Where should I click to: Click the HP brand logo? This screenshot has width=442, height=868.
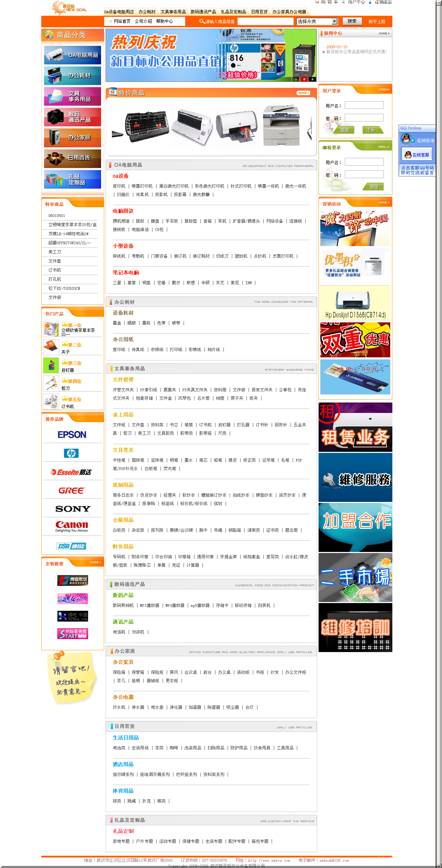pos(71,453)
